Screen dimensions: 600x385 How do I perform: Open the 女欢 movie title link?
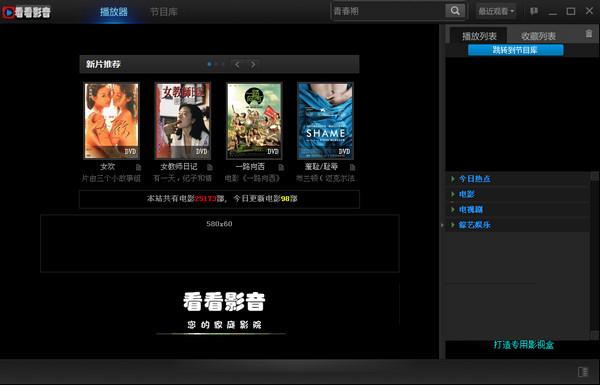coord(108,167)
